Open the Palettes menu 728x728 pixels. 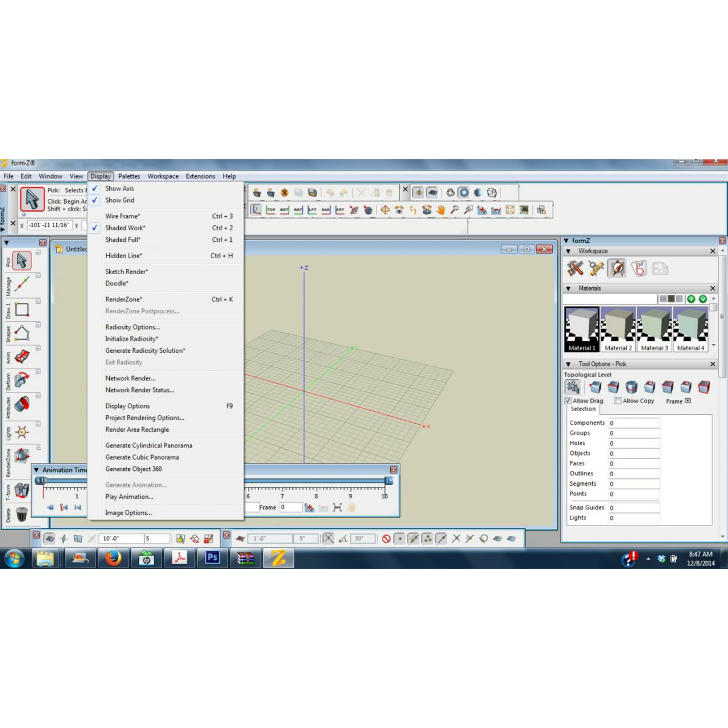(129, 176)
